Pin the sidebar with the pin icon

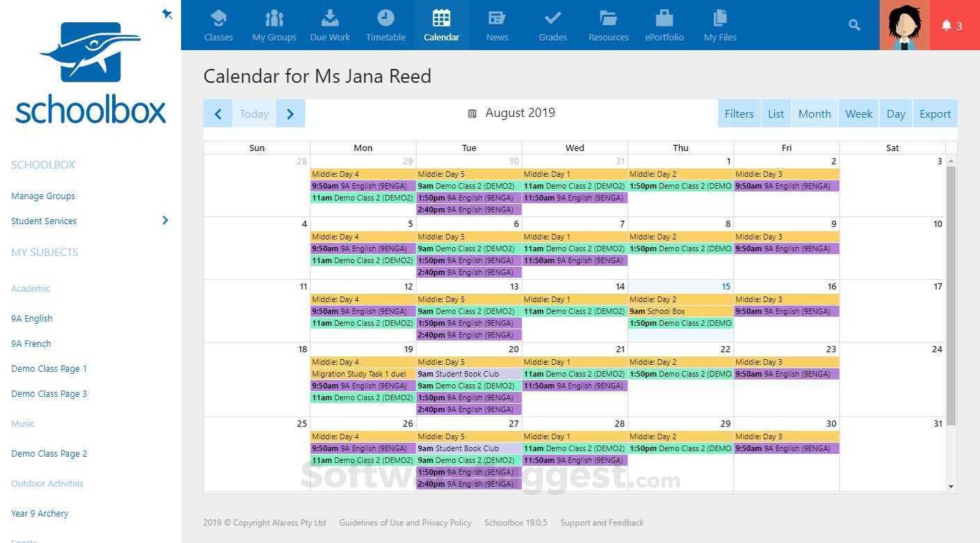click(x=166, y=13)
